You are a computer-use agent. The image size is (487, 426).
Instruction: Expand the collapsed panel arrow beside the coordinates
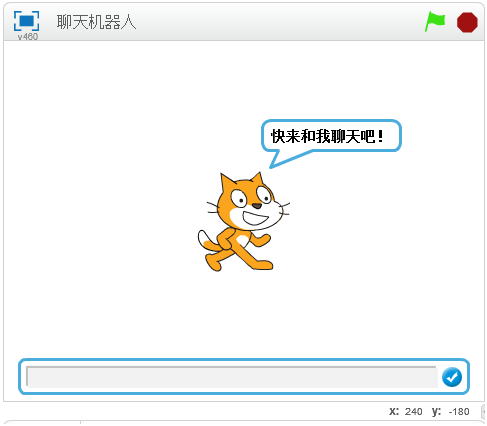coord(484,412)
